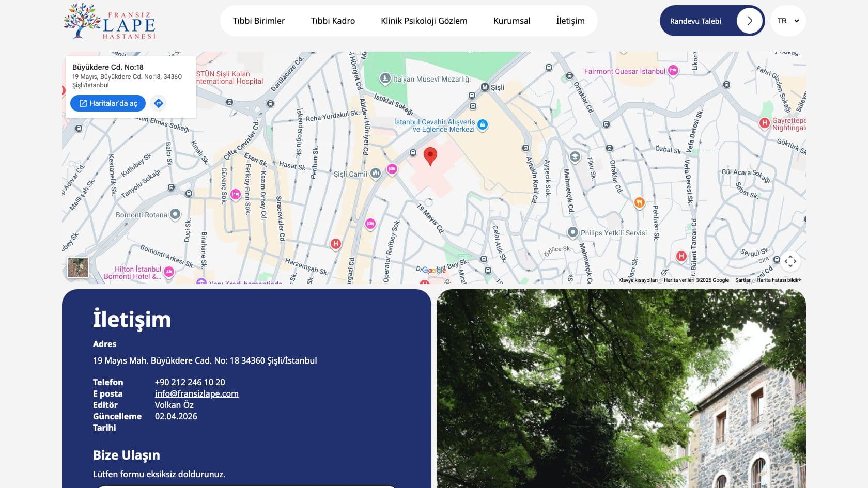This screenshot has height=488, width=868.
Task: Click Haritalar'da aç button
Action: pyautogui.click(x=108, y=103)
